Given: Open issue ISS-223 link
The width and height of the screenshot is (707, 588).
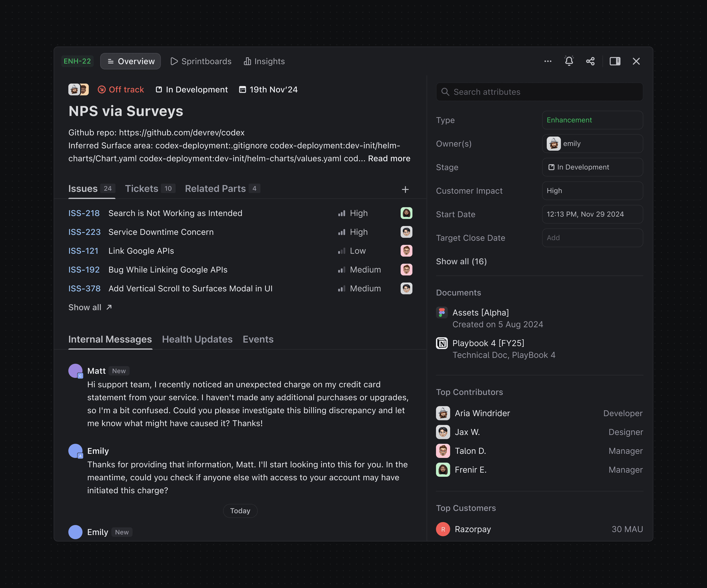Looking at the screenshot, I should click(x=84, y=232).
